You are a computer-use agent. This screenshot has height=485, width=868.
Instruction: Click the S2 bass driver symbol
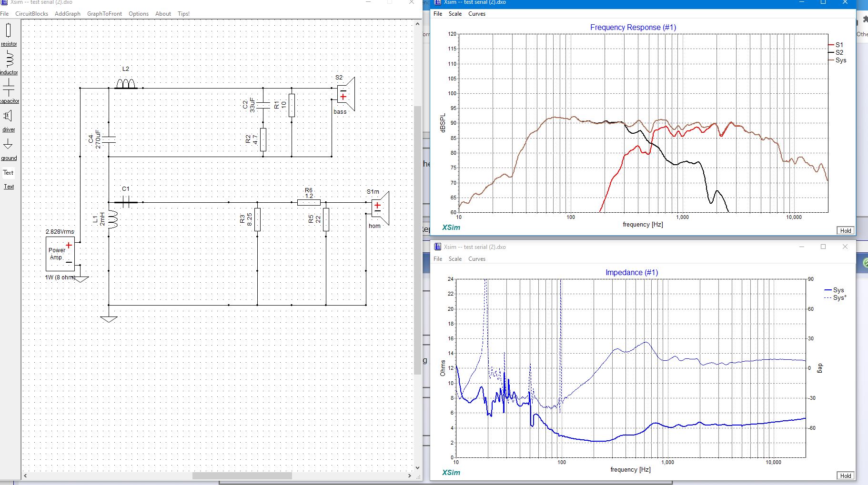[346, 93]
